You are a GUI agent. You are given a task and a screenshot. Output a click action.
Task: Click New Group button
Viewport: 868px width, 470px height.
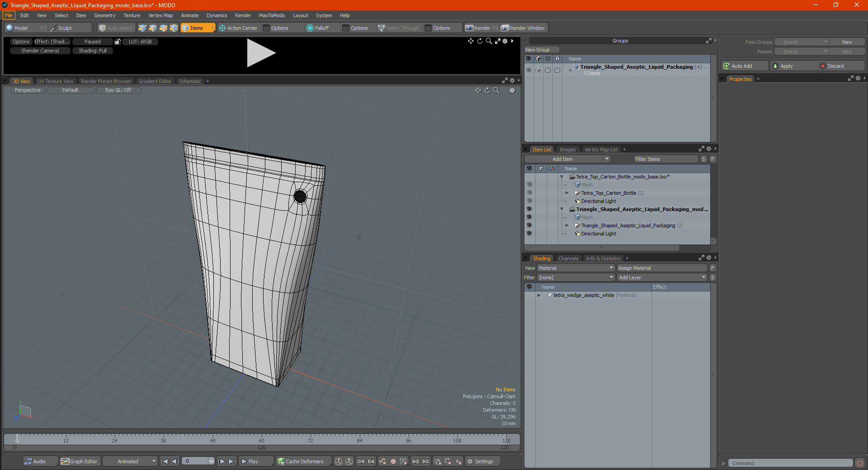coord(542,50)
